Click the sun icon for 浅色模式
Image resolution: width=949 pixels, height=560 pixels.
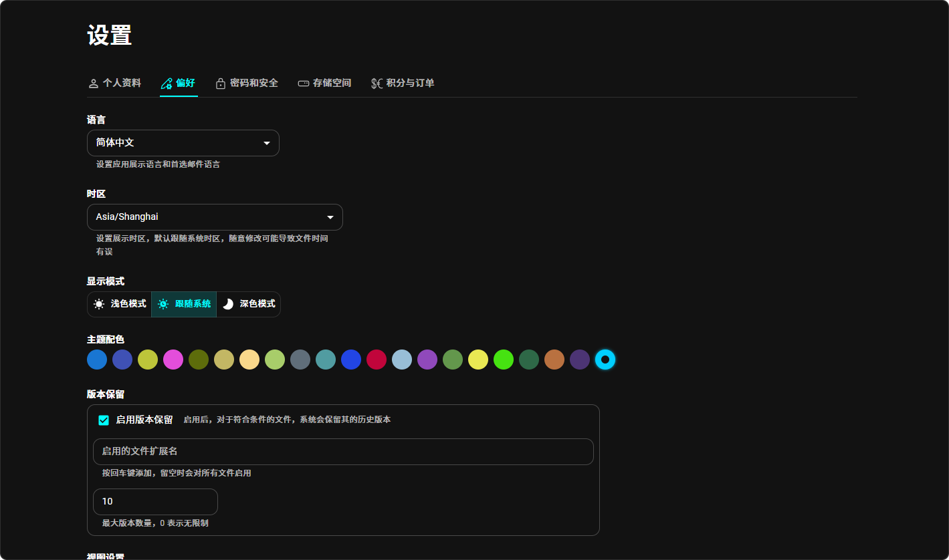coord(99,304)
